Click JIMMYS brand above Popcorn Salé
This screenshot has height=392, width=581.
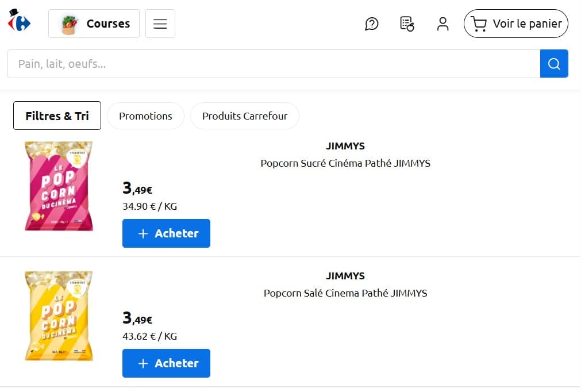pyautogui.click(x=345, y=276)
